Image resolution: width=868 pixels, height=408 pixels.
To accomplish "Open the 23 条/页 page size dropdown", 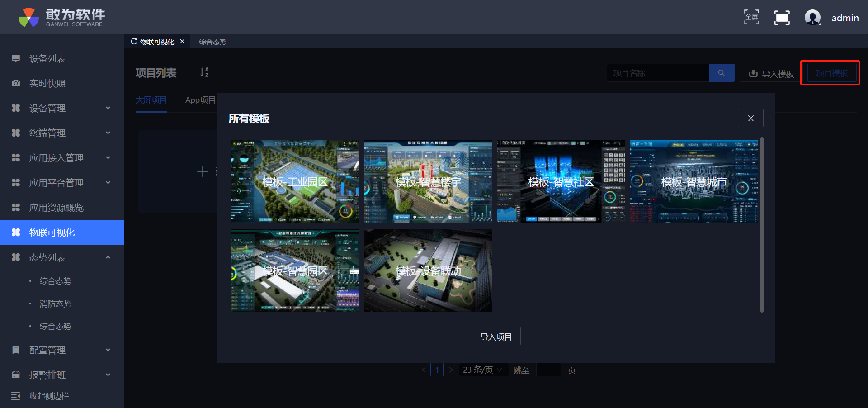I will click(x=483, y=370).
